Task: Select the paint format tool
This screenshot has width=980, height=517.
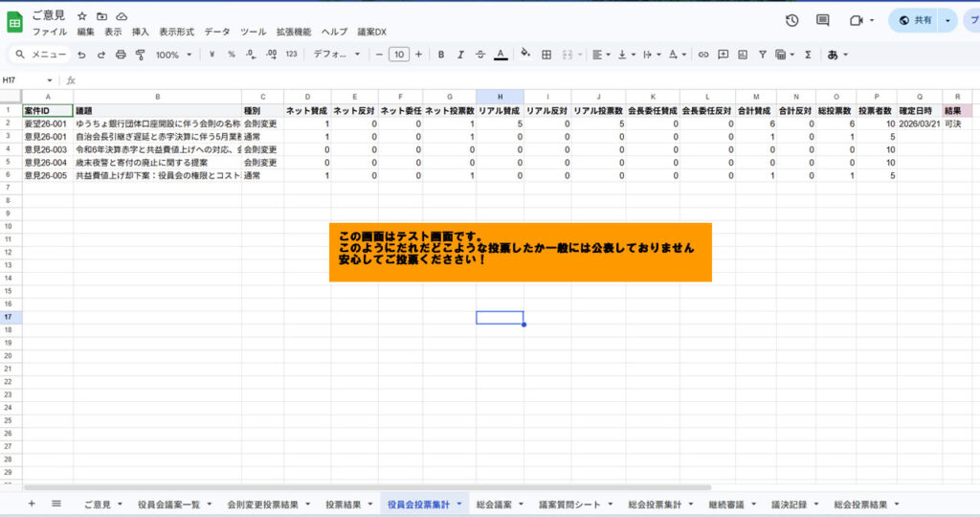Action: tap(140, 55)
